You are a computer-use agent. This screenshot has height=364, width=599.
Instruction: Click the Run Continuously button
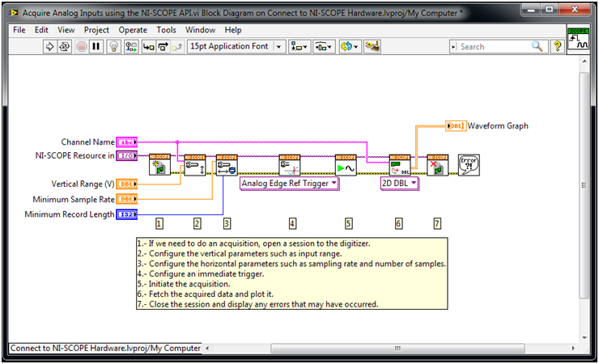point(66,47)
